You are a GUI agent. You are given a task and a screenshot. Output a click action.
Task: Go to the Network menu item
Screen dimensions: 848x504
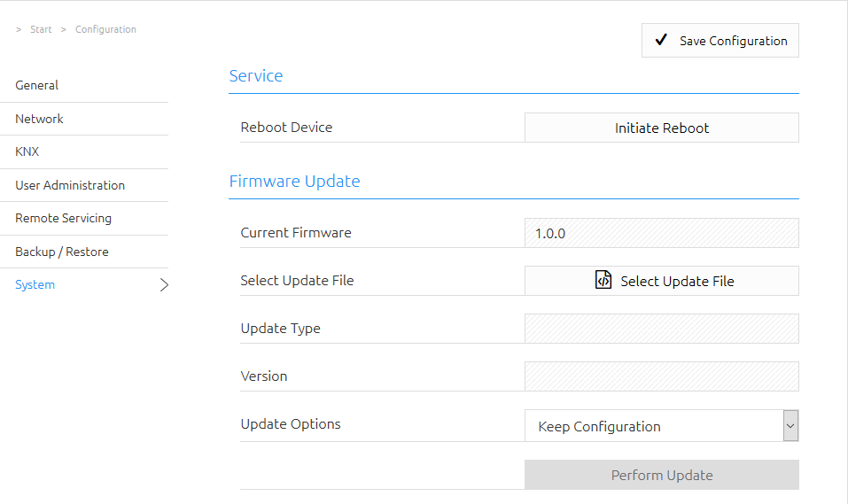click(x=39, y=119)
